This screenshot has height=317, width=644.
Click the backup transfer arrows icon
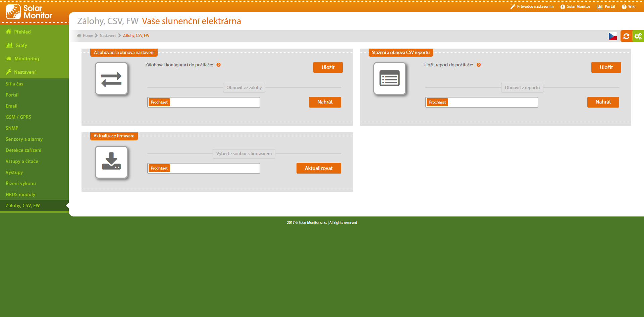click(111, 79)
